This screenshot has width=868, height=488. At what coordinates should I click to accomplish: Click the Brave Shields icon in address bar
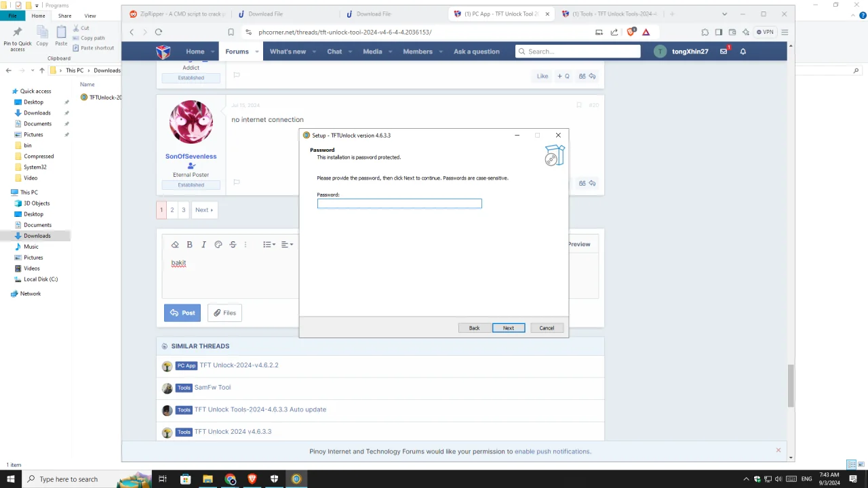[631, 32]
